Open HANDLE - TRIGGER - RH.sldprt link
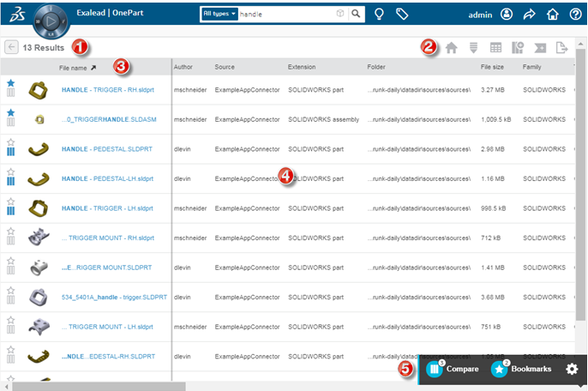Screen dimensions: 588x391 pyautogui.click(x=108, y=90)
